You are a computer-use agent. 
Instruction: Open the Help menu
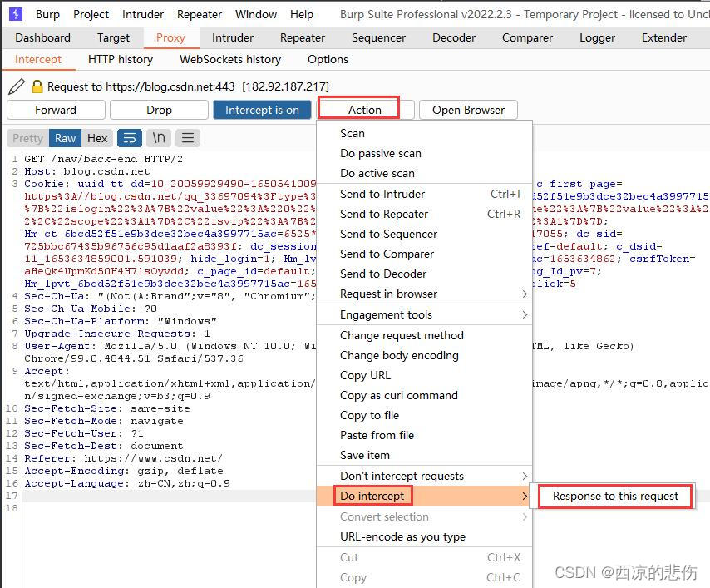[302, 14]
